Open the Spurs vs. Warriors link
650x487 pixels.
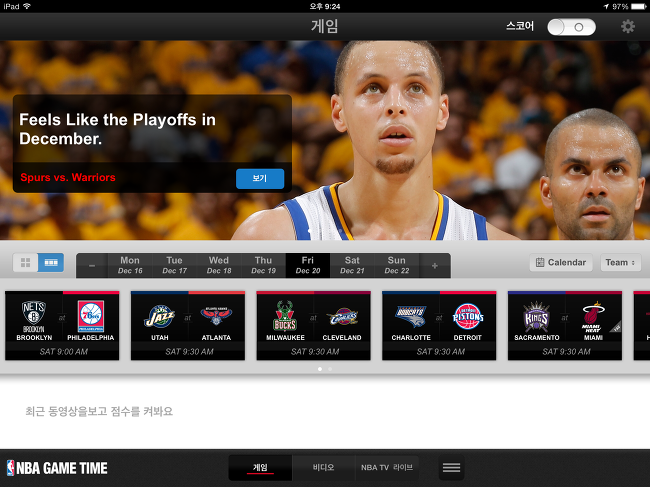coord(68,177)
